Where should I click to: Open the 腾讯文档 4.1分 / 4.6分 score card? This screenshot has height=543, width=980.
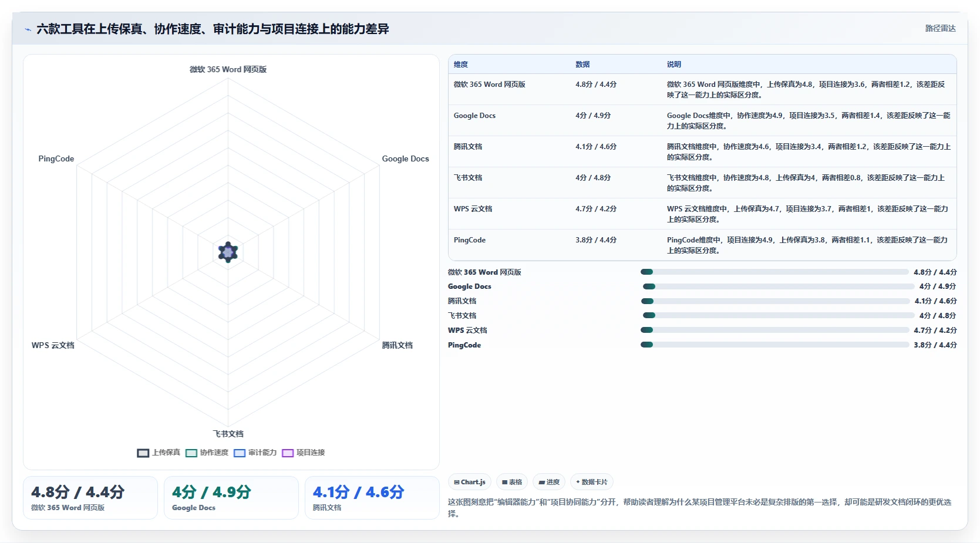(372, 498)
